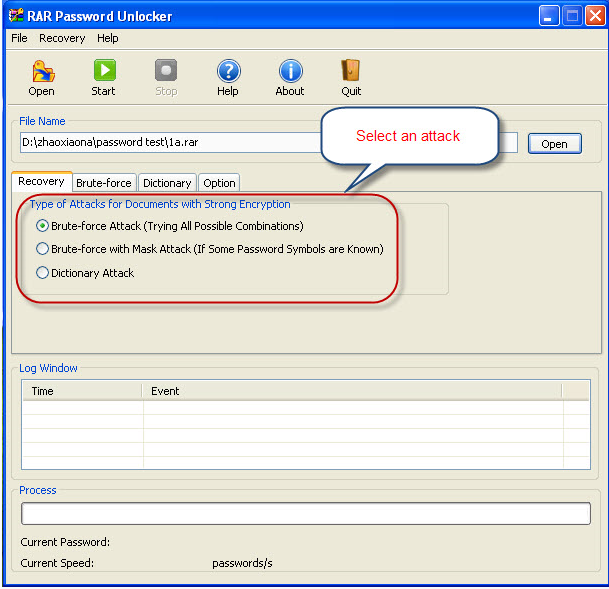Click the File Name path input field
The width and height of the screenshot is (609, 589).
coord(269,142)
